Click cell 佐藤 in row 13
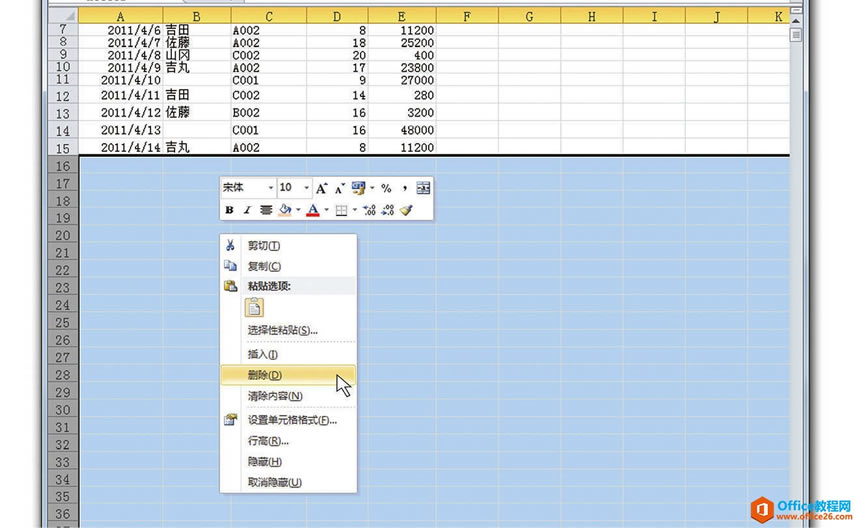 pyautogui.click(x=197, y=112)
